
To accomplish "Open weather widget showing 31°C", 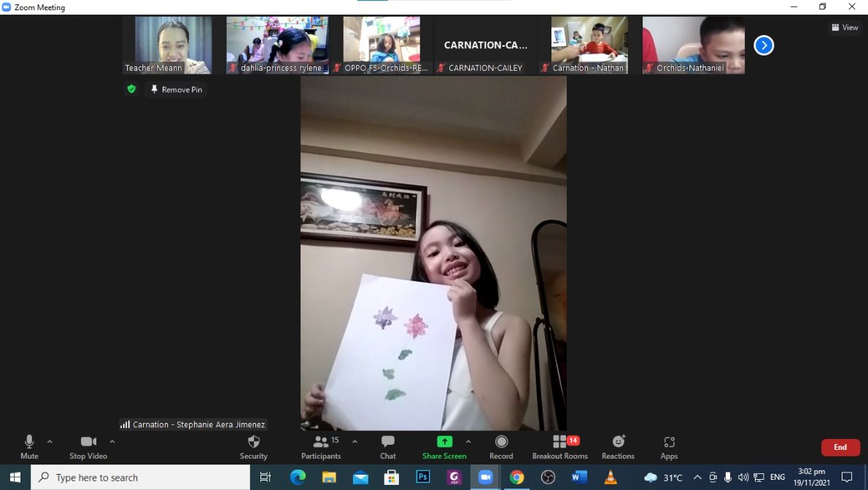I will pos(663,478).
